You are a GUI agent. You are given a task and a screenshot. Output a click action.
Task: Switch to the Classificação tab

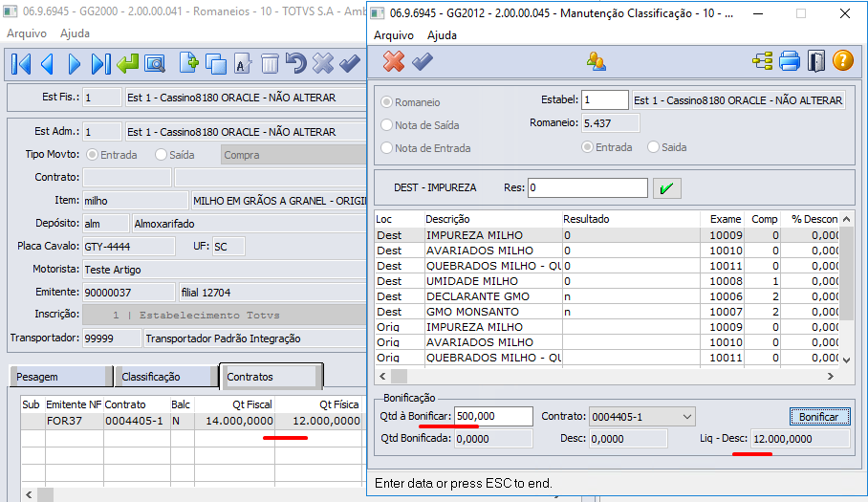pyautogui.click(x=166, y=377)
